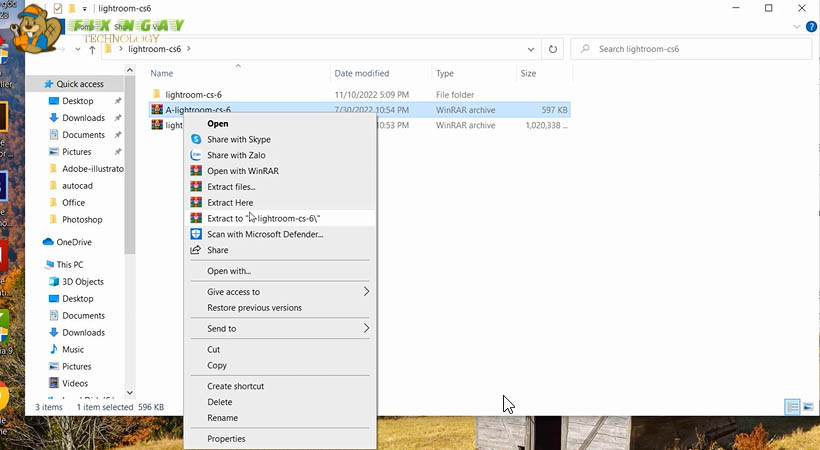820x450 pixels.
Task: Expand the Give access to submenu
Action: click(x=280, y=291)
